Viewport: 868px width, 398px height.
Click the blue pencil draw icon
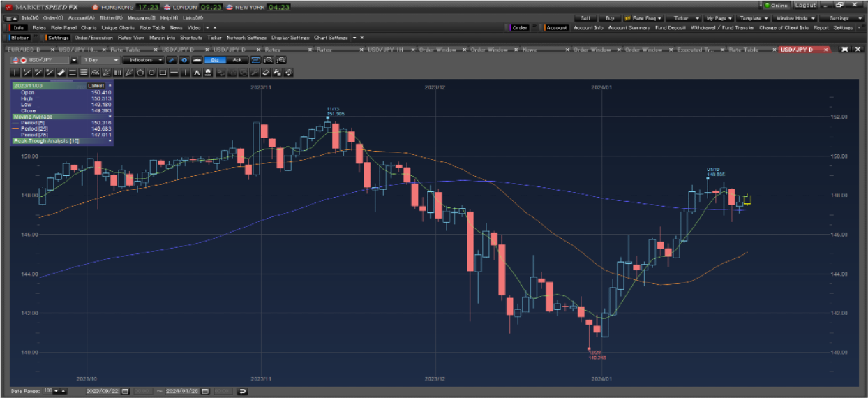point(172,60)
